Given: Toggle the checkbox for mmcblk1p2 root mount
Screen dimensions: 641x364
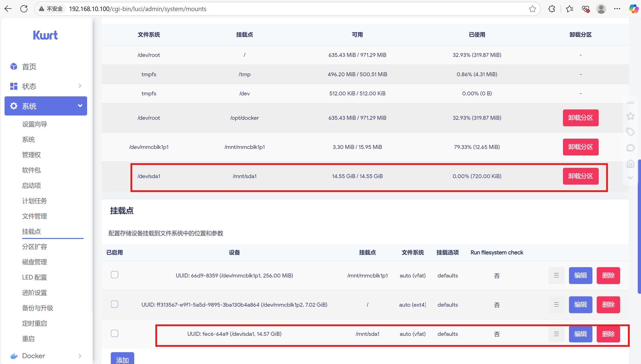Looking at the screenshot, I should (115, 304).
